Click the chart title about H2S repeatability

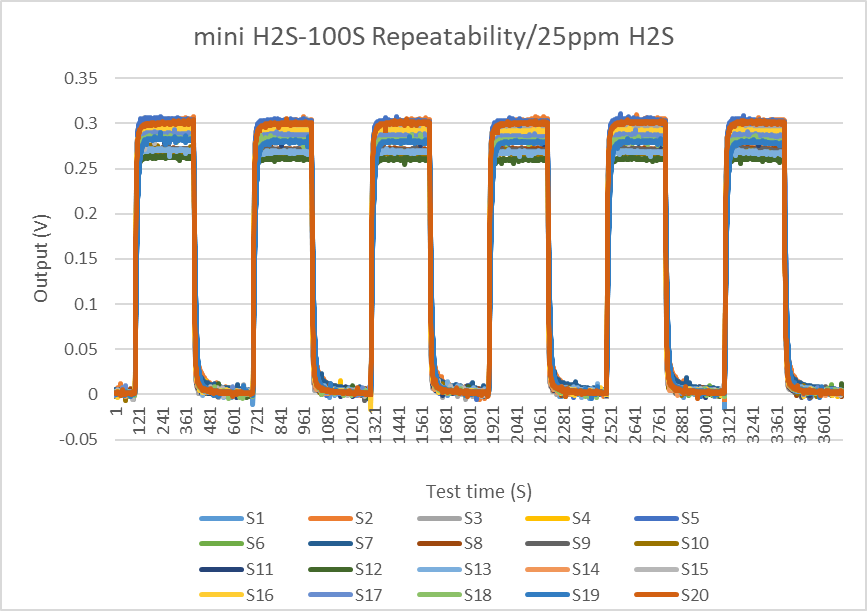(434, 38)
